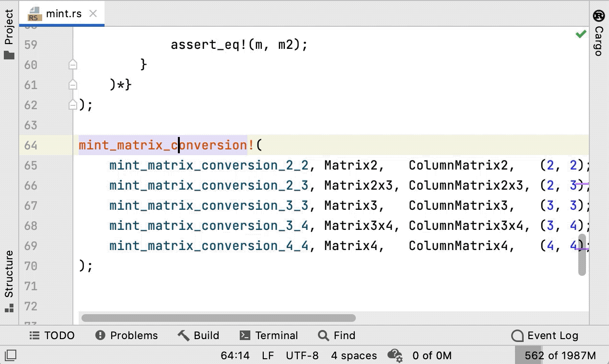The width and height of the screenshot is (609, 364).
Task: Click the green no-errors checkmark above the scrollbar
Action: (x=581, y=34)
